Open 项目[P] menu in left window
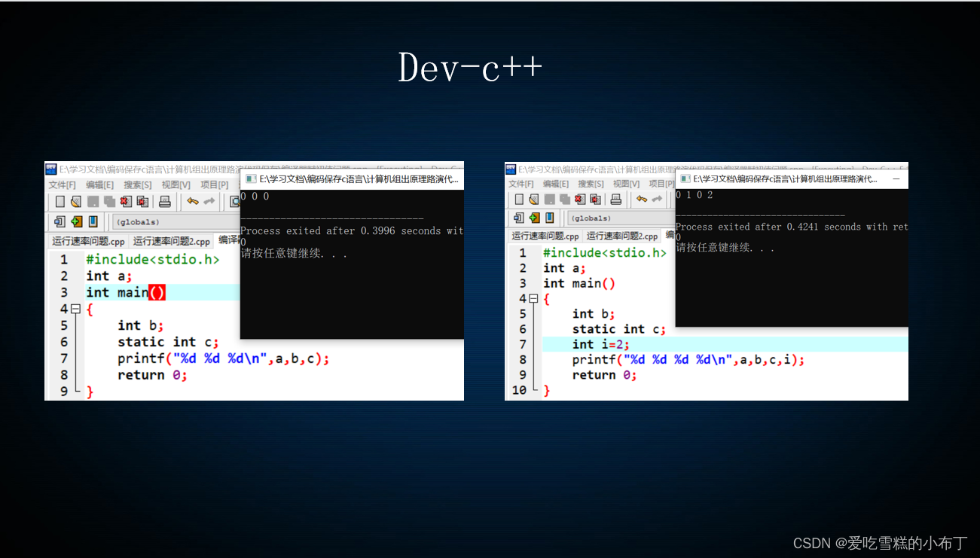Viewport: 980px width, 558px height. pyautogui.click(x=215, y=184)
